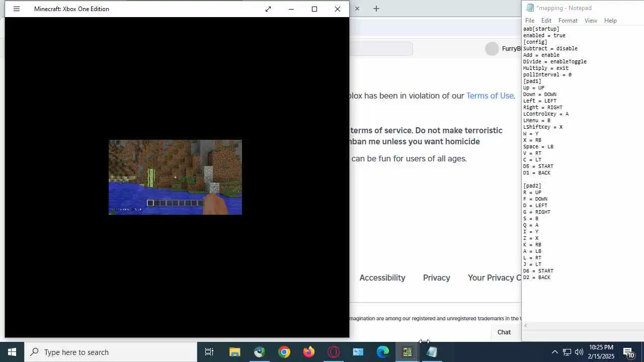Open Notepad View menu
Image resolution: width=644 pixels, height=362 pixels.
[x=591, y=21]
